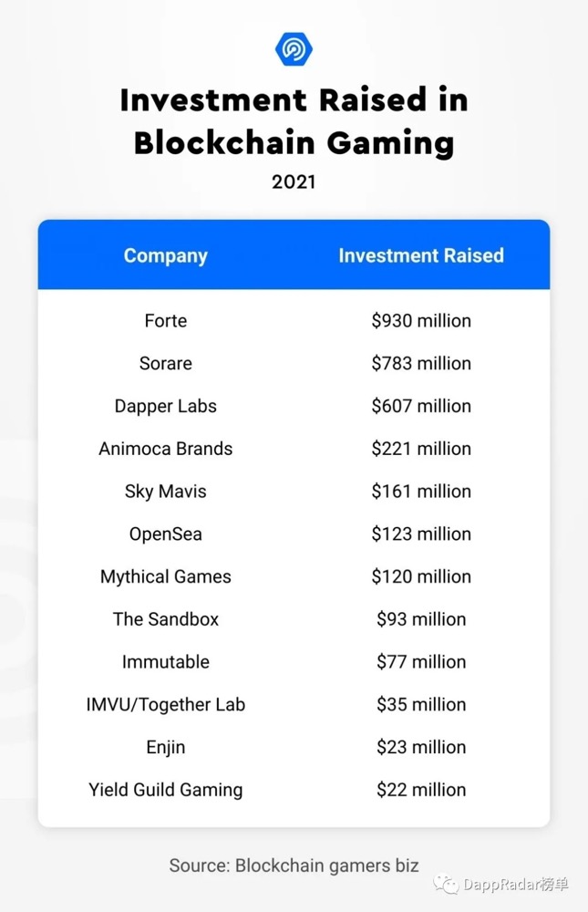Click IMVU/Together Lab company name
The height and width of the screenshot is (912, 588).
point(166,704)
